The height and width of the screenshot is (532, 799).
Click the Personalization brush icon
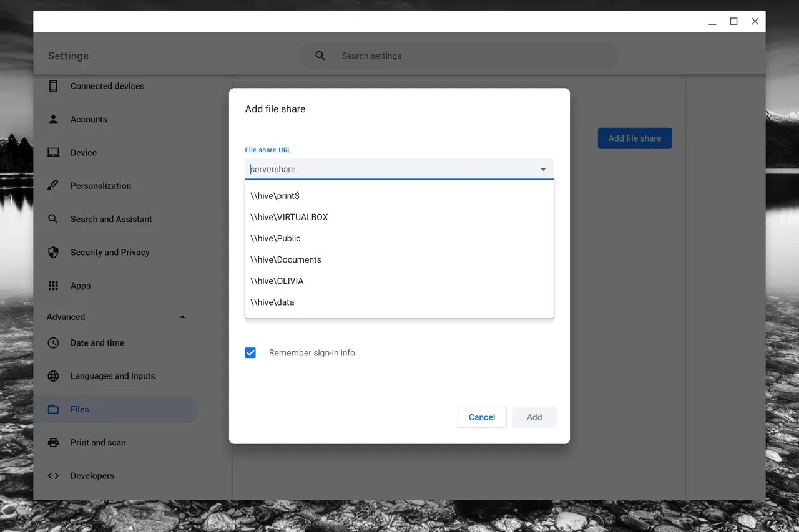(54, 186)
